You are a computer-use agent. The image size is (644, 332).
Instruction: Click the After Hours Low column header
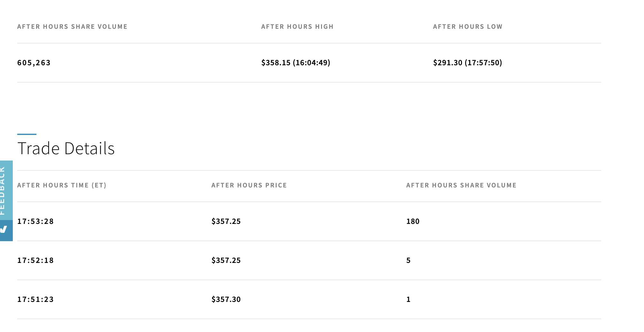pos(468,27)
